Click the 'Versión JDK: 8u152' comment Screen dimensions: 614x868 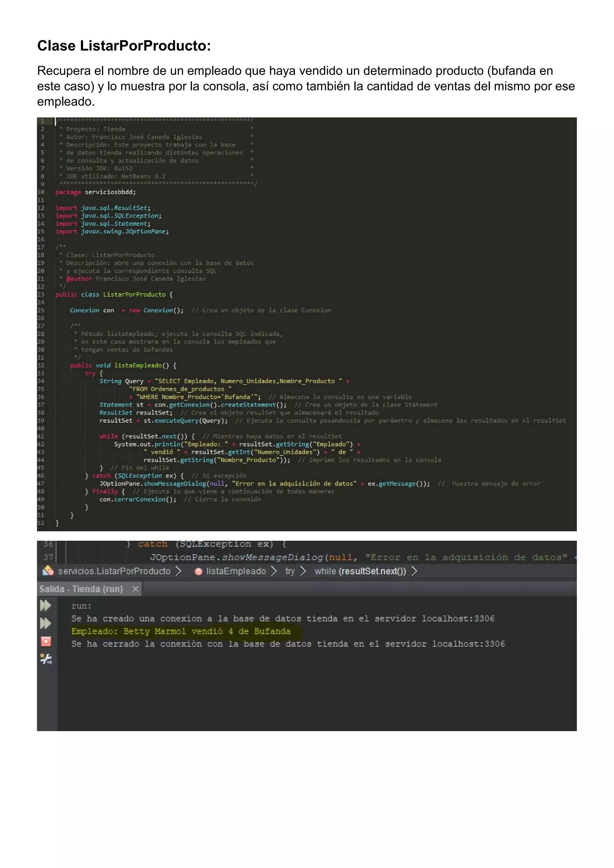point(100,169)
